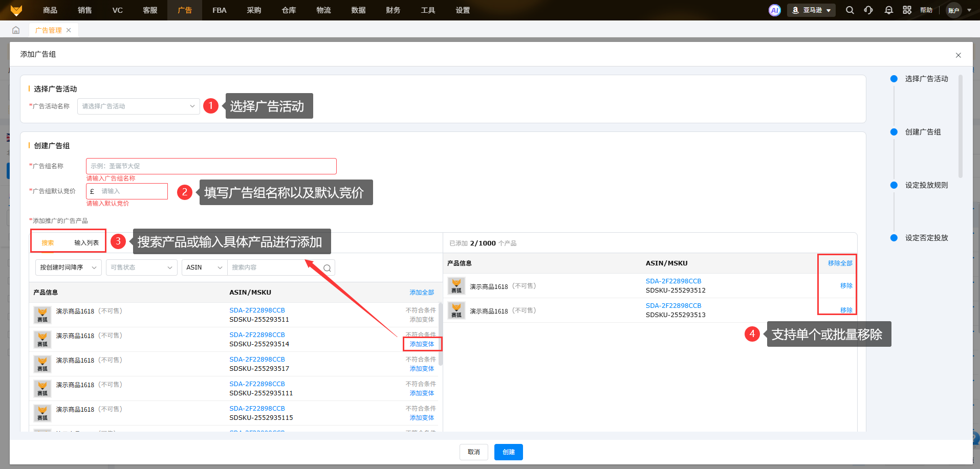The width and height of the screenshot is (980, 469).
Task: Open the notifications bell icon
Action: pyautogui.click(x=889, y=10)
